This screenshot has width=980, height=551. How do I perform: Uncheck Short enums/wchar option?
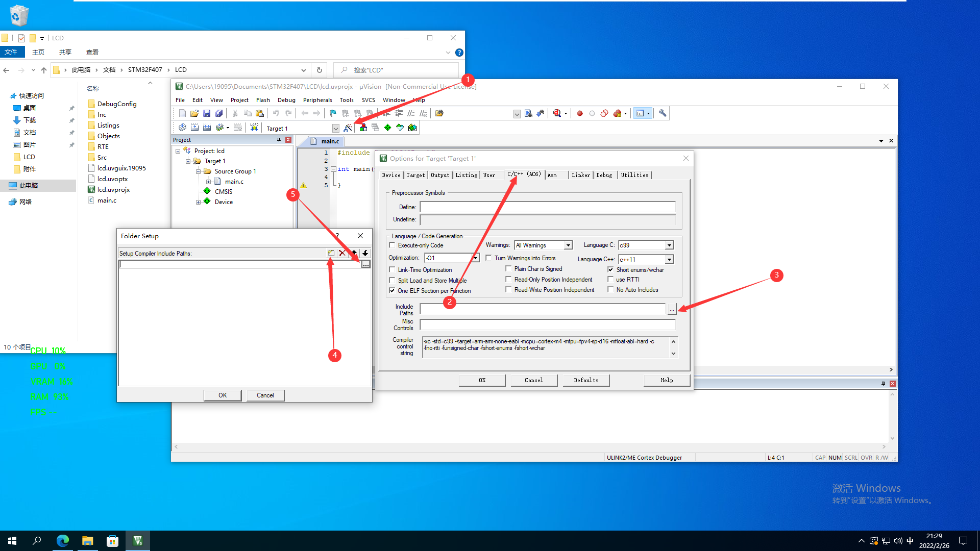(610, 269)
